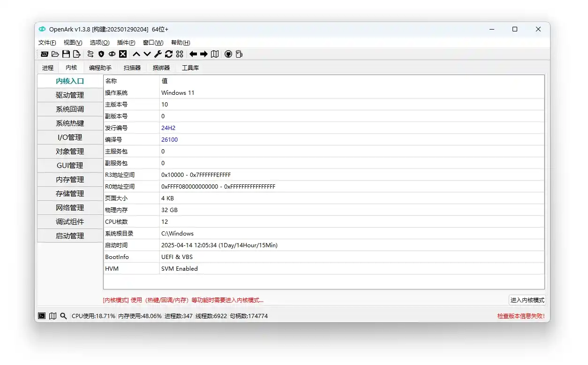Click the 2025-04-14 12:05:34 boot time cell

tap(352, 245)
